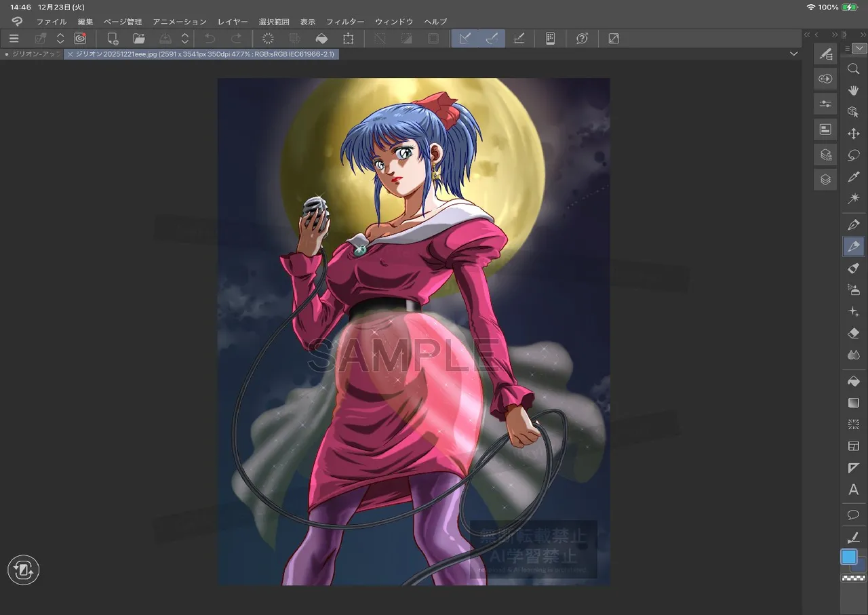
Task: Click the Scale/Rotate transform icon
Action: coord(349,39)
